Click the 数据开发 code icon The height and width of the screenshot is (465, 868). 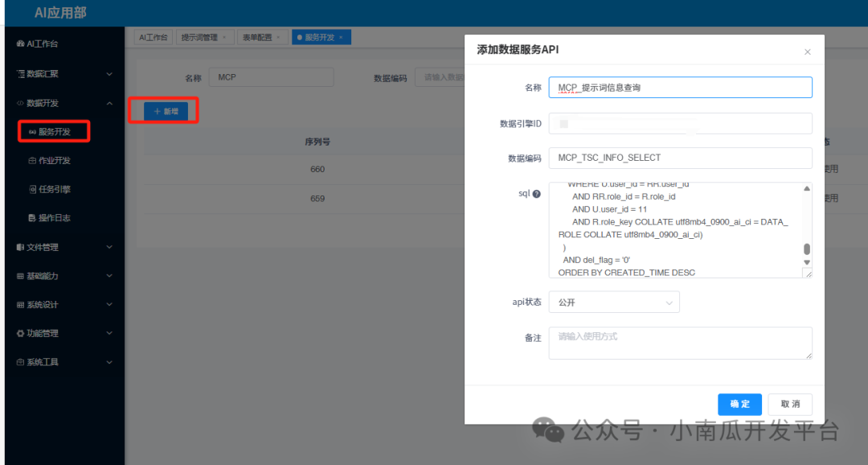pyautogui.click(x=20, y=103)
